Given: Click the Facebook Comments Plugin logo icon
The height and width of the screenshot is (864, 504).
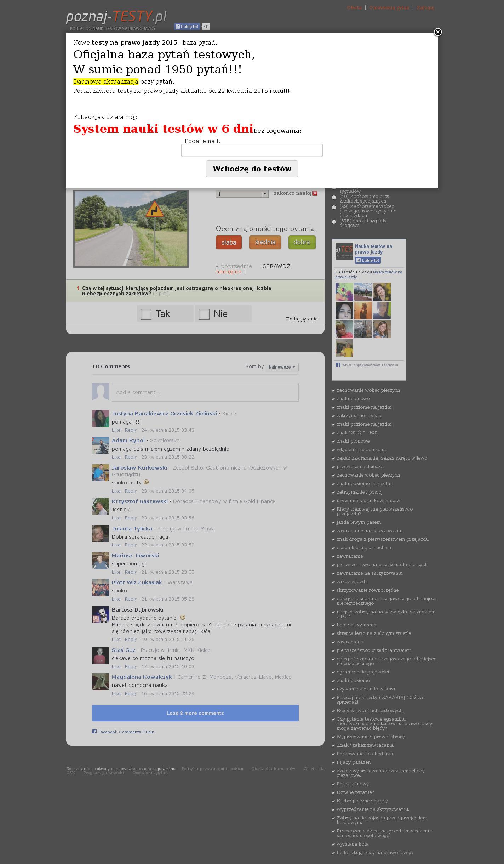Looking at the screenshot, I should tap(94, 731).
